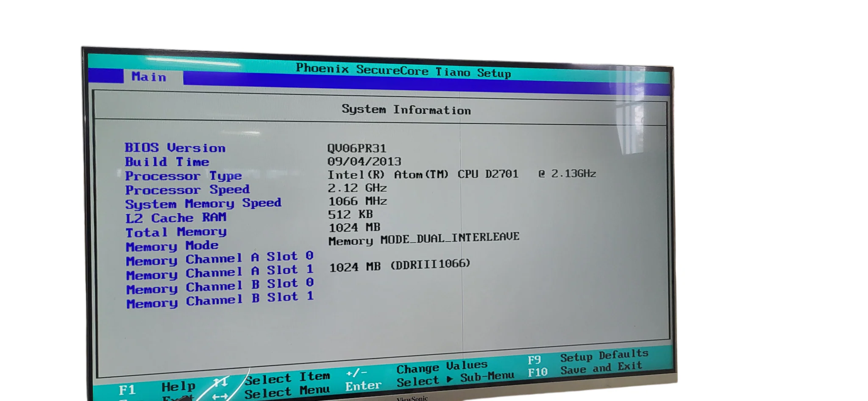Select the Total Memory label
Screen dimensions: 868x401
click(176, 232)
